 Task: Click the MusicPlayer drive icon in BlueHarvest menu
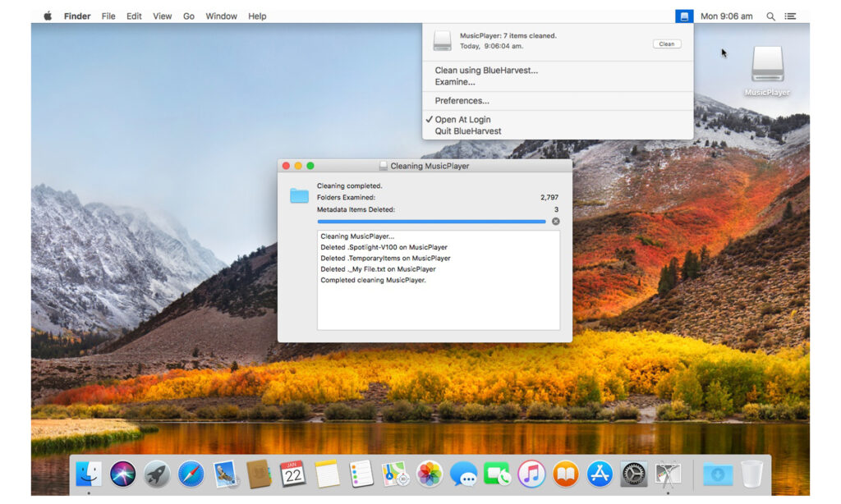442,41
